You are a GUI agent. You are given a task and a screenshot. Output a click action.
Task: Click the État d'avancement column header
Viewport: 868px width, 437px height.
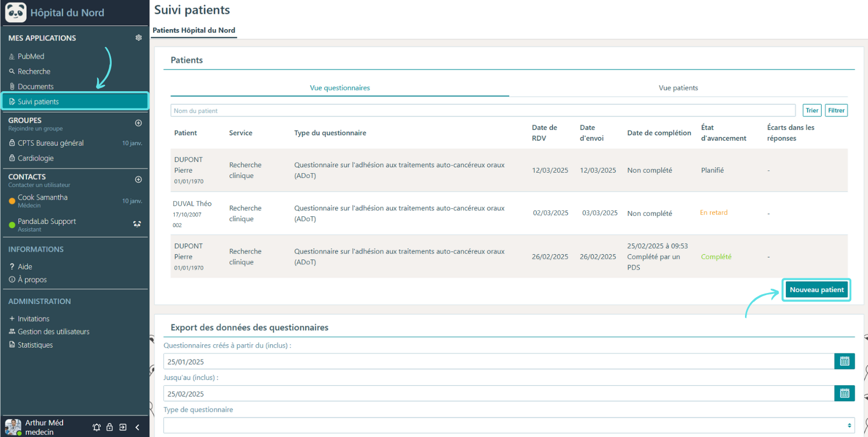(723, 133)
